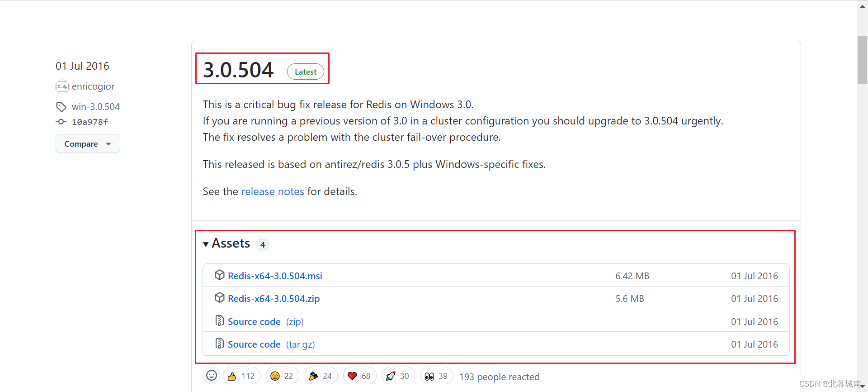React with hooray party emoji (24)
Image resolution: width=868 pixels, height=392 pixels.
pyautogui.click(x=321, y=376)
